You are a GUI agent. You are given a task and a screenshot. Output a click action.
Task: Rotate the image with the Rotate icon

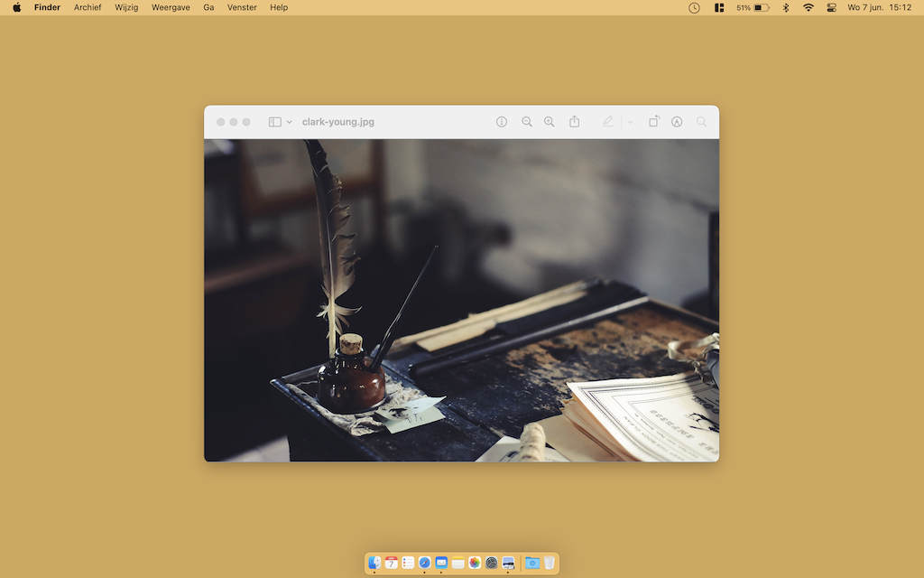[x=654, y=122]
